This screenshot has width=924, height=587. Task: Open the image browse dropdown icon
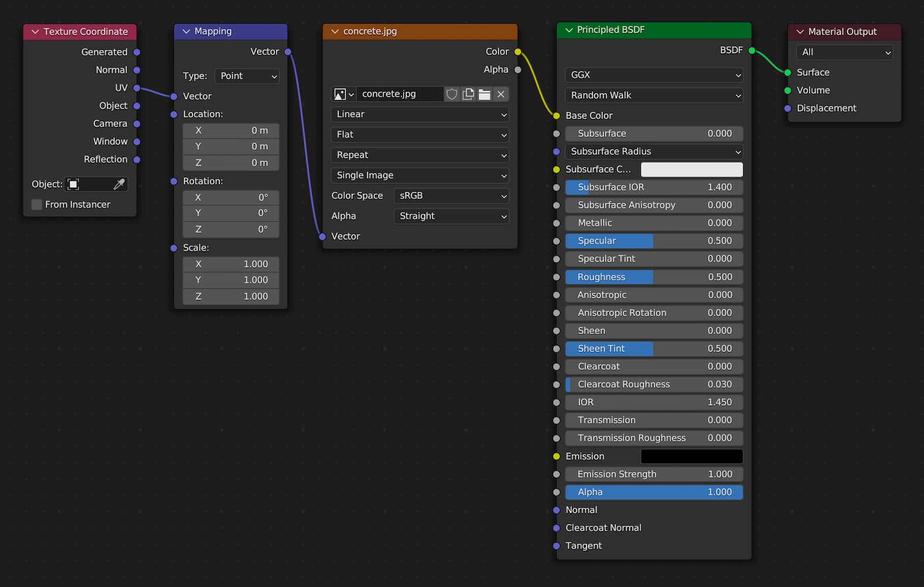(x=344, y=94)
